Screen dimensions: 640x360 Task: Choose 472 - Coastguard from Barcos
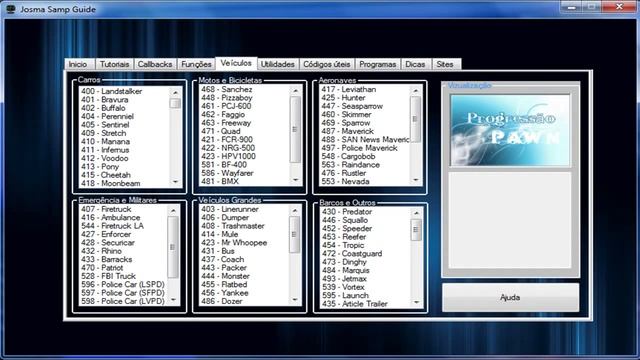[352, 253]
